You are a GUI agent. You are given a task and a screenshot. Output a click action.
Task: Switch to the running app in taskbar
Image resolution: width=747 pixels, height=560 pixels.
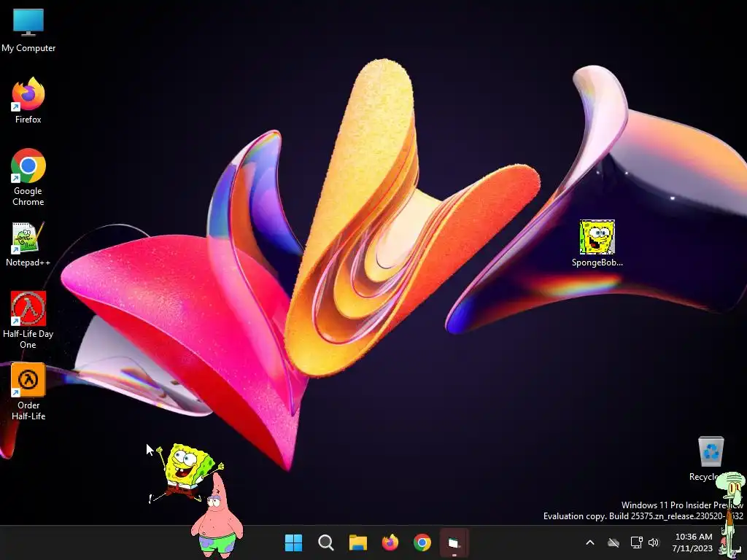(454, 542)
